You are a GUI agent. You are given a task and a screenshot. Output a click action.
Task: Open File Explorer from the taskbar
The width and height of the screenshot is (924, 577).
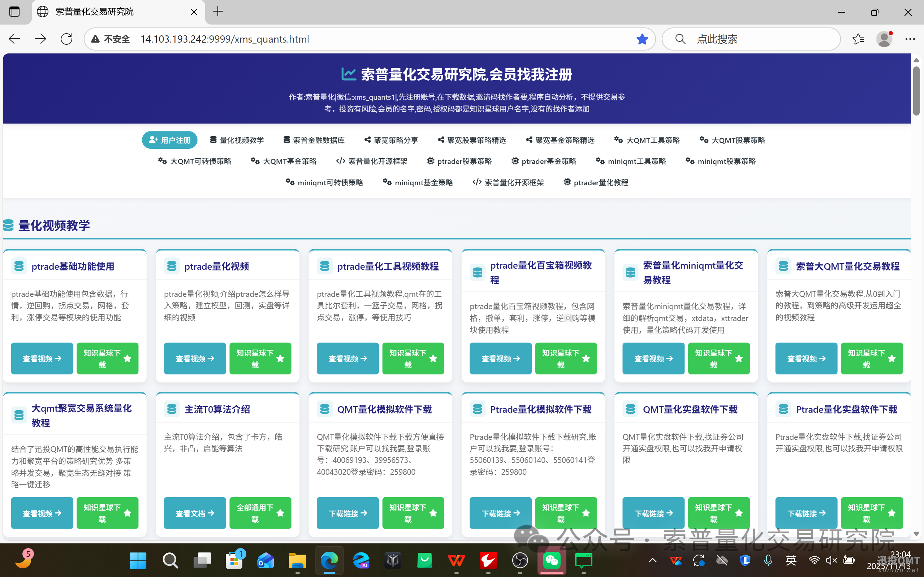tap(297, 561)
